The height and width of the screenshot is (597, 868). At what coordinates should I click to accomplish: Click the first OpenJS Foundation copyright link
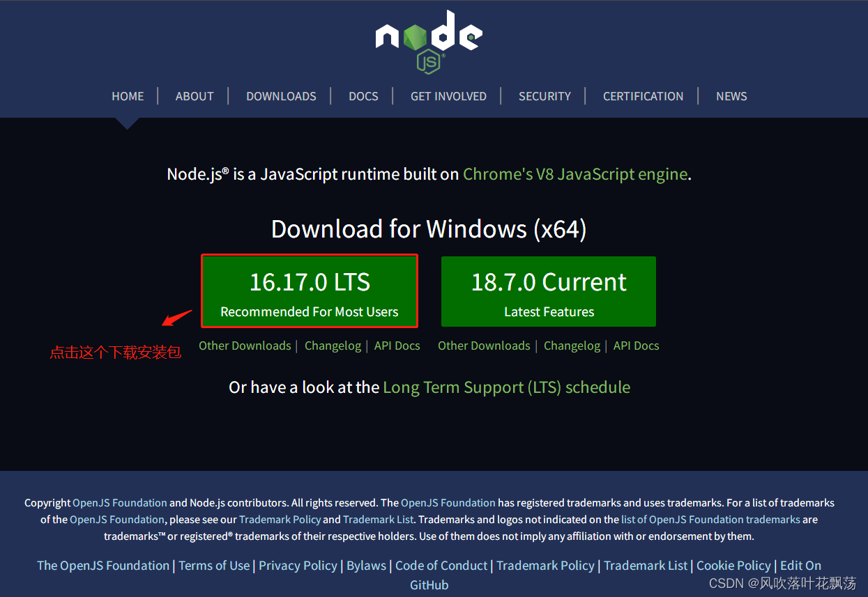tap(120, 502)
